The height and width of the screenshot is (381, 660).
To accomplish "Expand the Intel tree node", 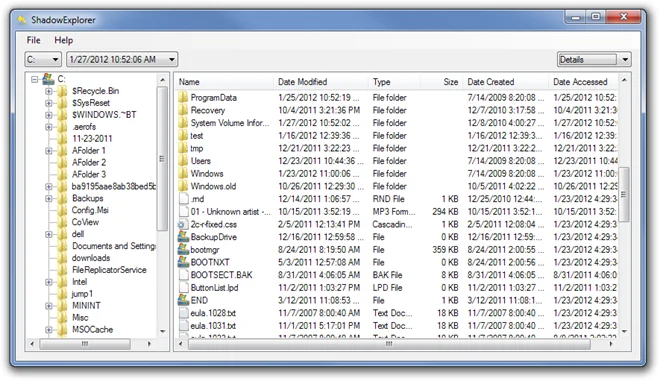I will [x=49, y=282].
